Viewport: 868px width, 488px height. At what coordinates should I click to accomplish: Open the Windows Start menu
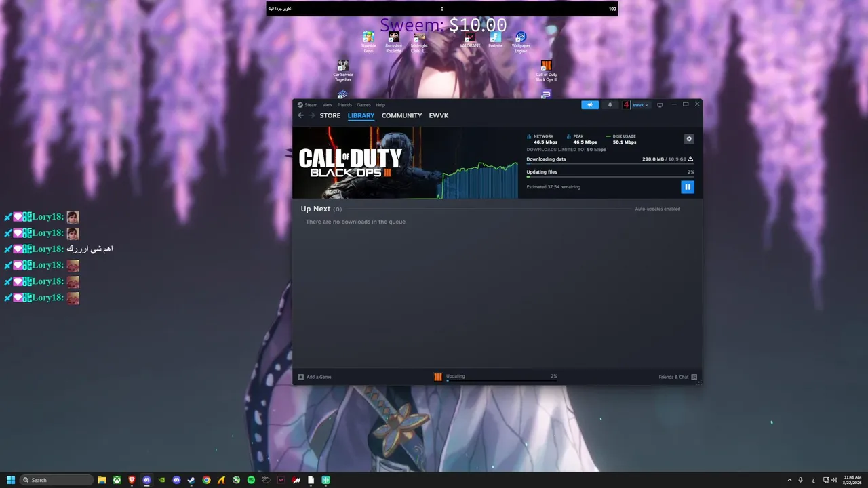[x=11, y=480]
